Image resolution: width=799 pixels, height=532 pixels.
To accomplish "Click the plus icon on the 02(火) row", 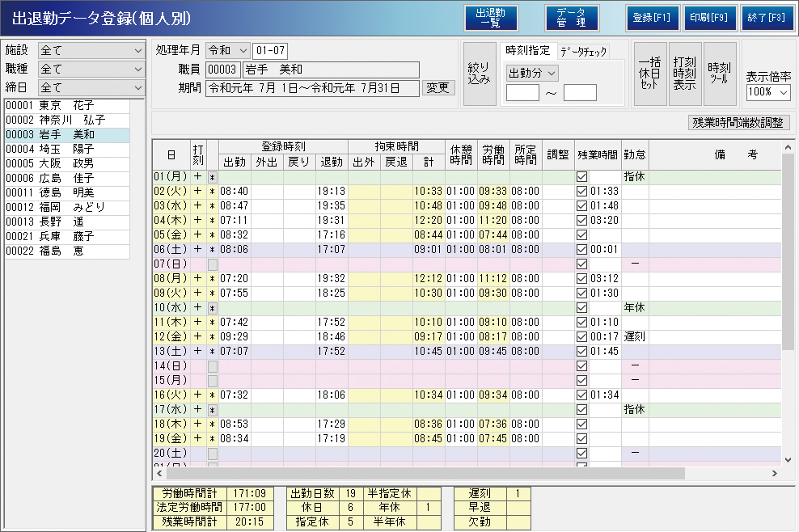I will [x=198, y=191].
